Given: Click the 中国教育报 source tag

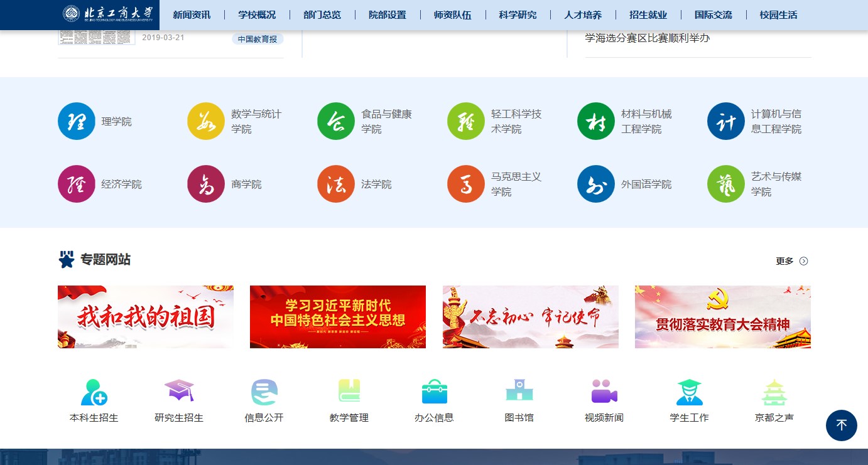Looking at the screenshot, I should (258, 39).
